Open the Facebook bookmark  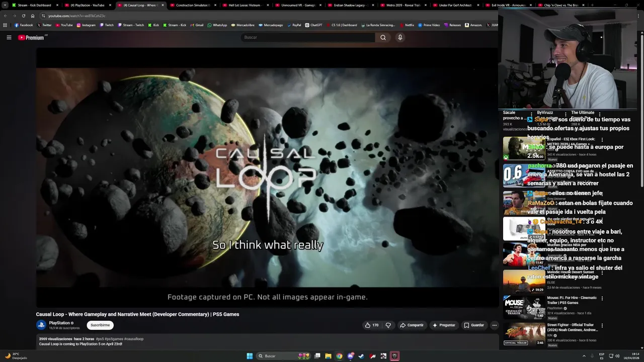(24, 25)
